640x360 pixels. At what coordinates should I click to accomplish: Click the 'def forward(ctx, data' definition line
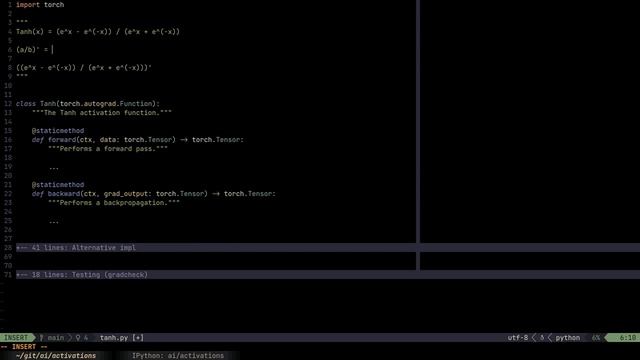point(138,140)
